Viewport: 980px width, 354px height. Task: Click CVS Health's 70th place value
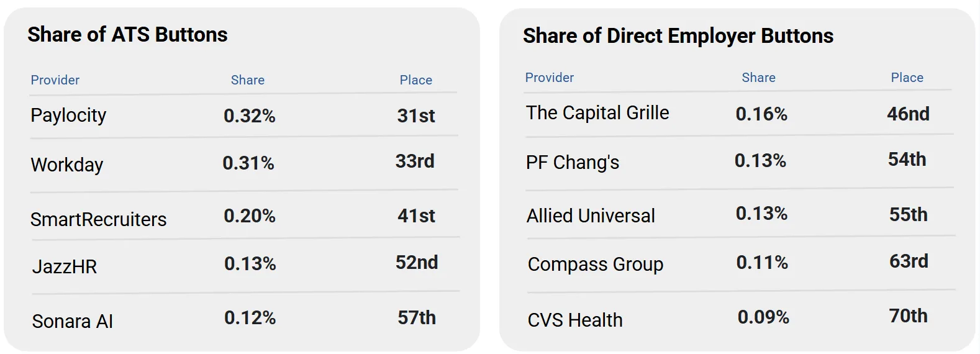point(908,316)
